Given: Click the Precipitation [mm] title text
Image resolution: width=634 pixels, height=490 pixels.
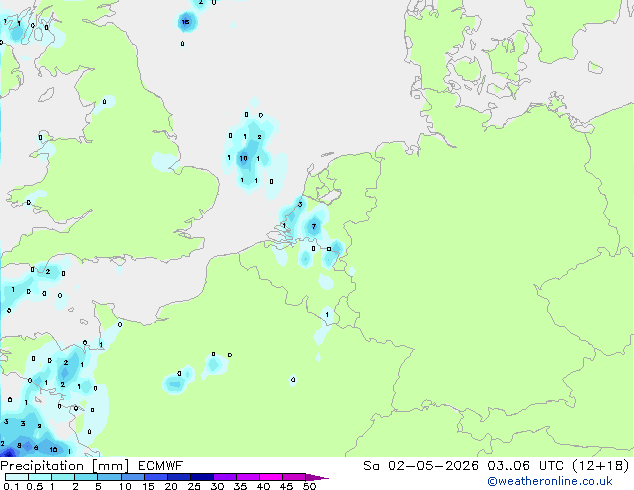Looking at the screenshot, I should click(x=65, y=466).
